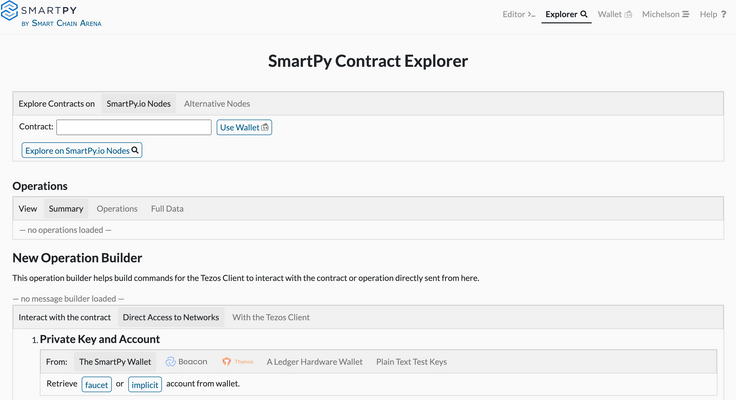Select A Ledger Hardware Wallet tab

314,362
